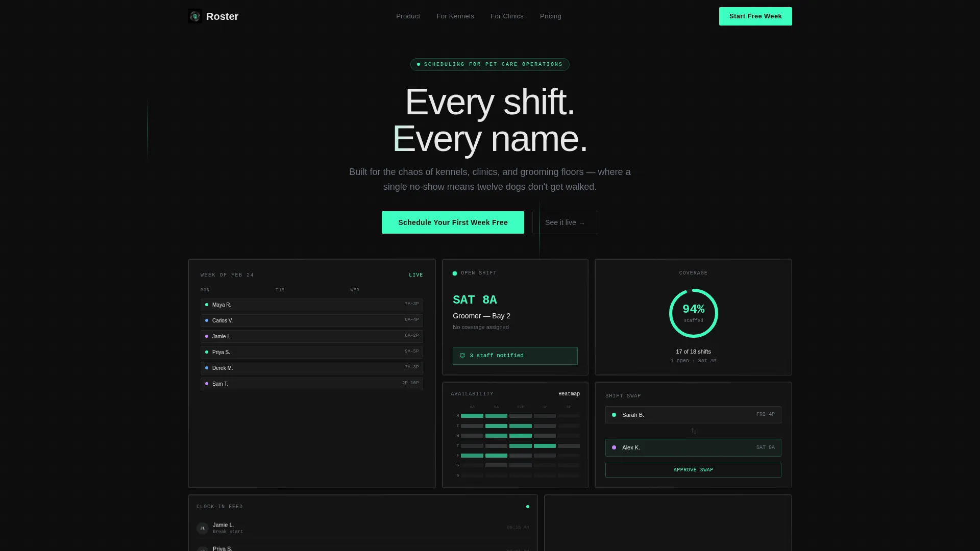Image resolution: width=980 pixels, height=551 pixels.
Task: Select Priya S. schedule row 9A–5P
Action: point(312,352)
